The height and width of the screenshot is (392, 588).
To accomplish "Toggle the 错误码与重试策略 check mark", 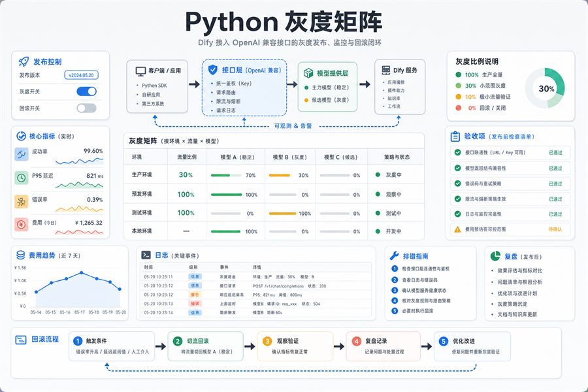I will 457,184.
